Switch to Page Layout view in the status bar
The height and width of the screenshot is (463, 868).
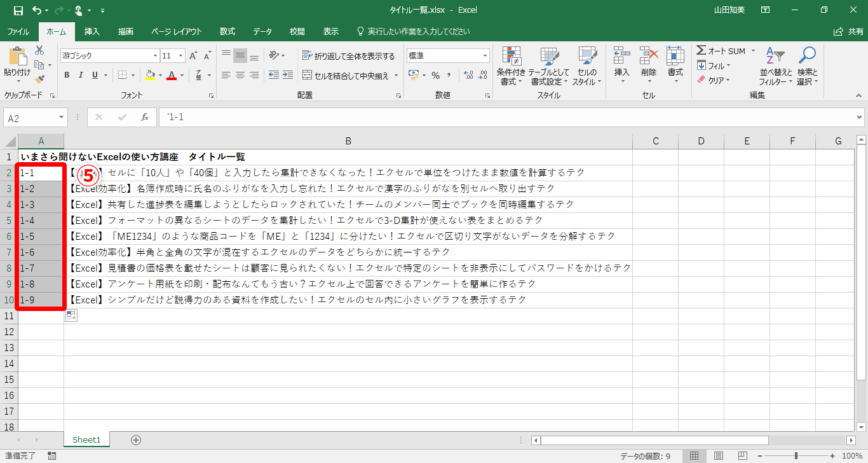718,456
